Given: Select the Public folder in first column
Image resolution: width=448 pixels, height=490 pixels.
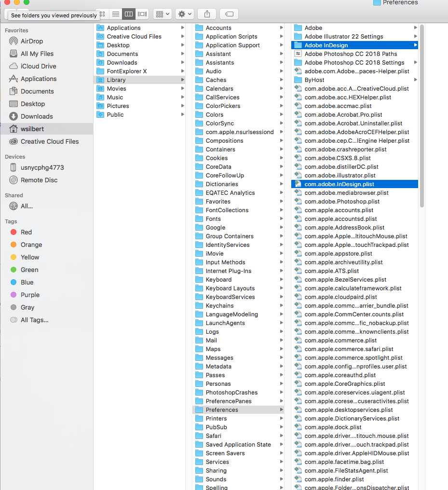Looking at the screenshot, I should click(140, 115).
